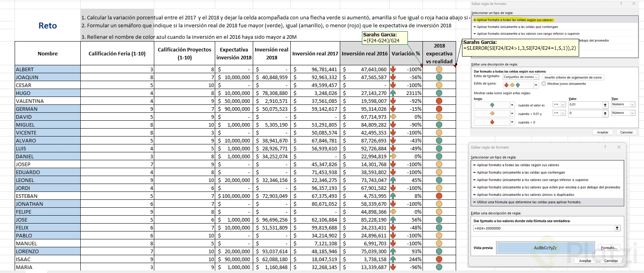644x273 pixels.
Task: Click the value field containing 0.01
Action: point(585,105)
